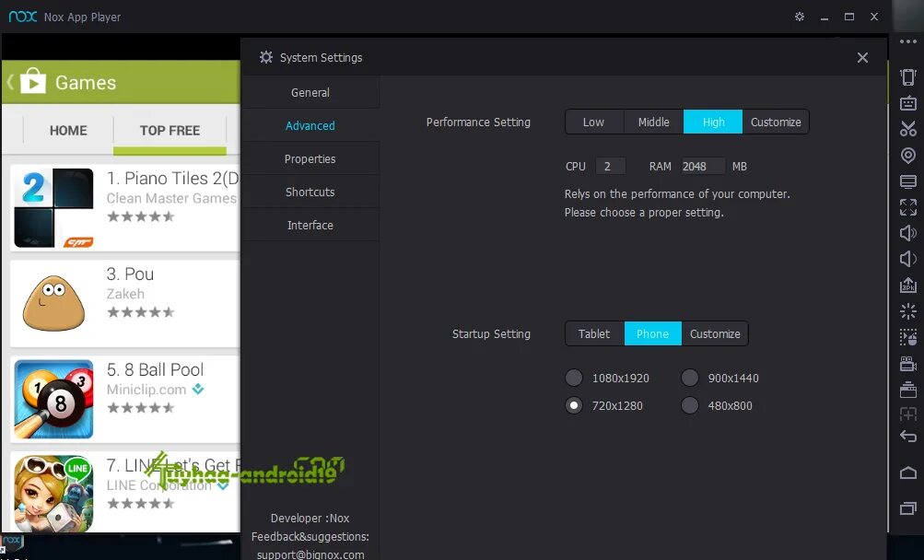
Task: Open the keyboard control icon in sidebar
Action: pos(908,103)
